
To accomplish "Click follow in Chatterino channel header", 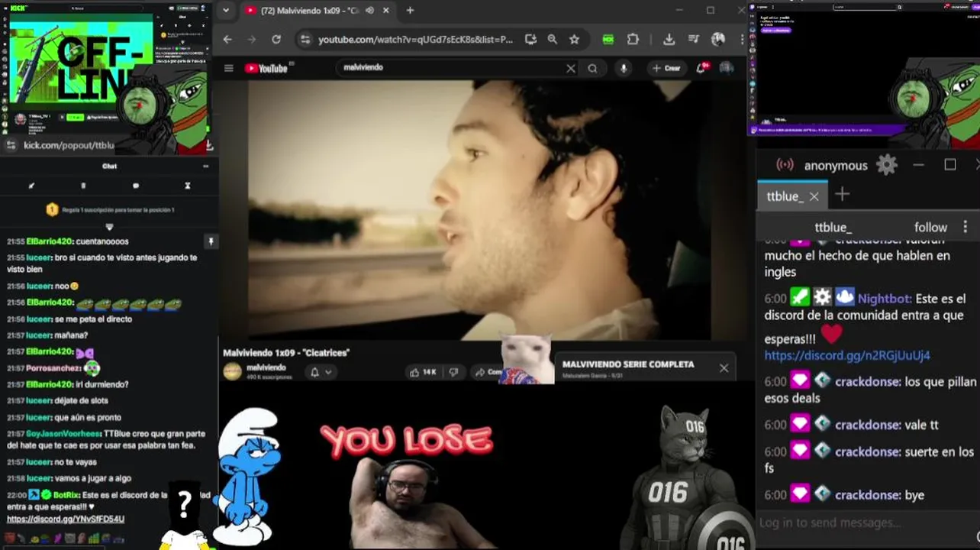I will click(930, 227).
